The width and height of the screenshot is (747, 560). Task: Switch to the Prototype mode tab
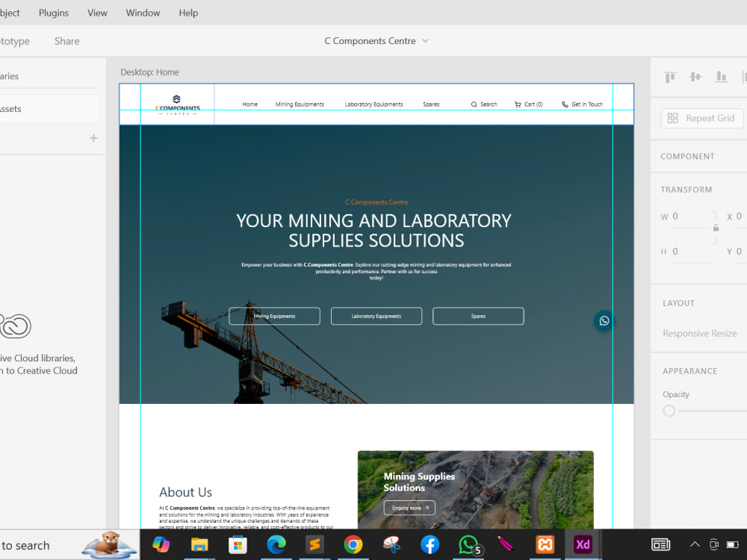click(14, 41)
